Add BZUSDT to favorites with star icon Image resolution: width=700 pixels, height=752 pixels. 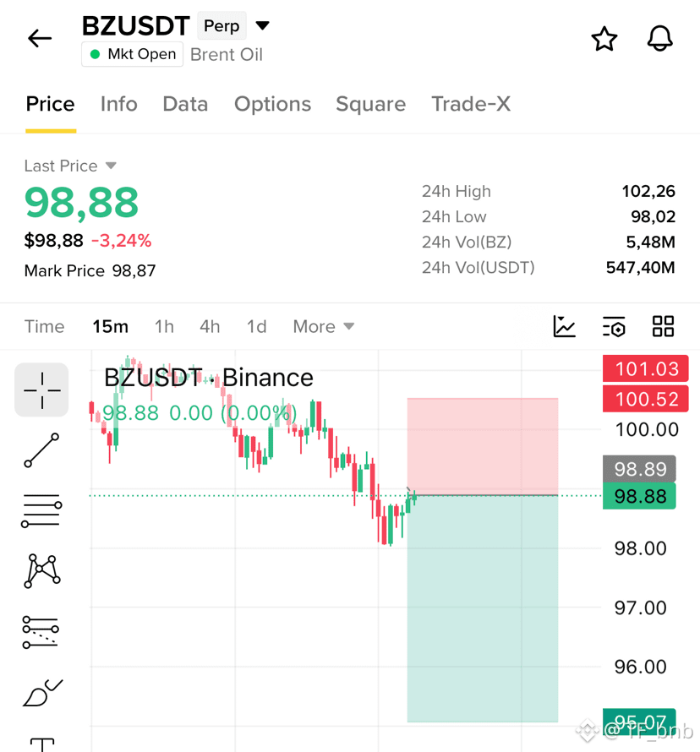tap(604, 39)
